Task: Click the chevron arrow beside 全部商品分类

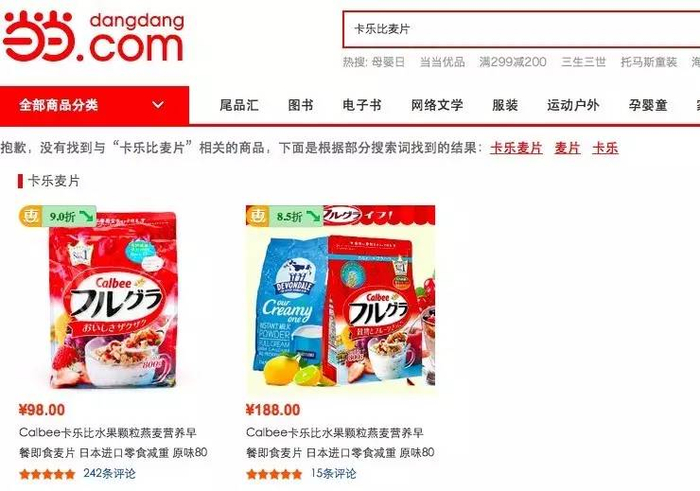Action: (158, 105)
